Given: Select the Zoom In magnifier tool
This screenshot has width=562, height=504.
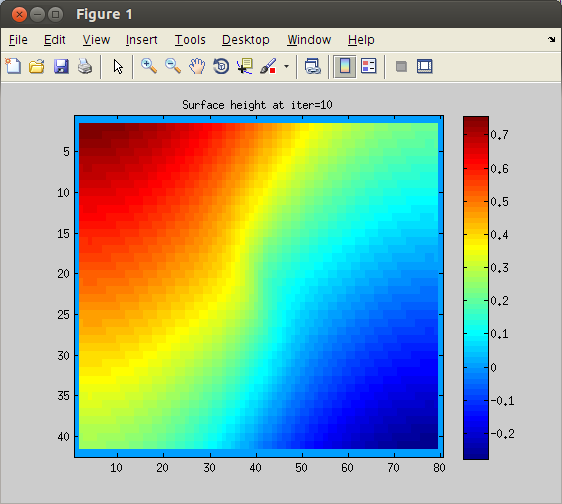Looking at the screenshot, I should tap(149, 66).
